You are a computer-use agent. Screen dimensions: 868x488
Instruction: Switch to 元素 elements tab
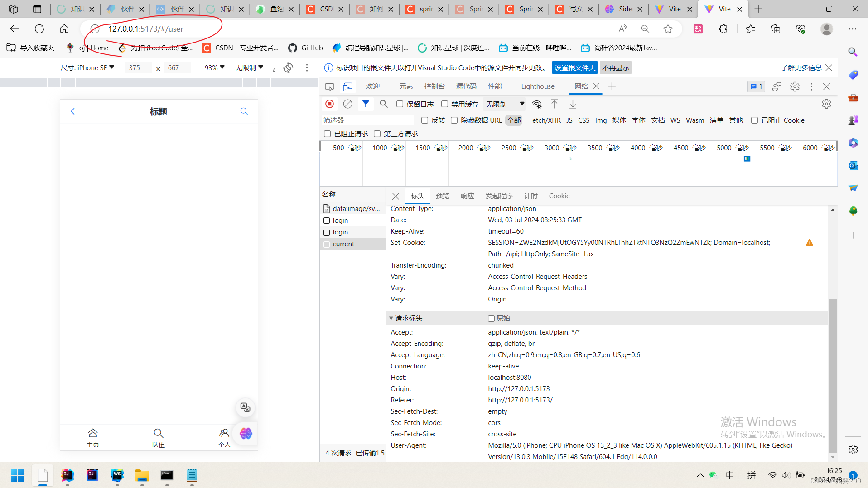tap(406, 86)
